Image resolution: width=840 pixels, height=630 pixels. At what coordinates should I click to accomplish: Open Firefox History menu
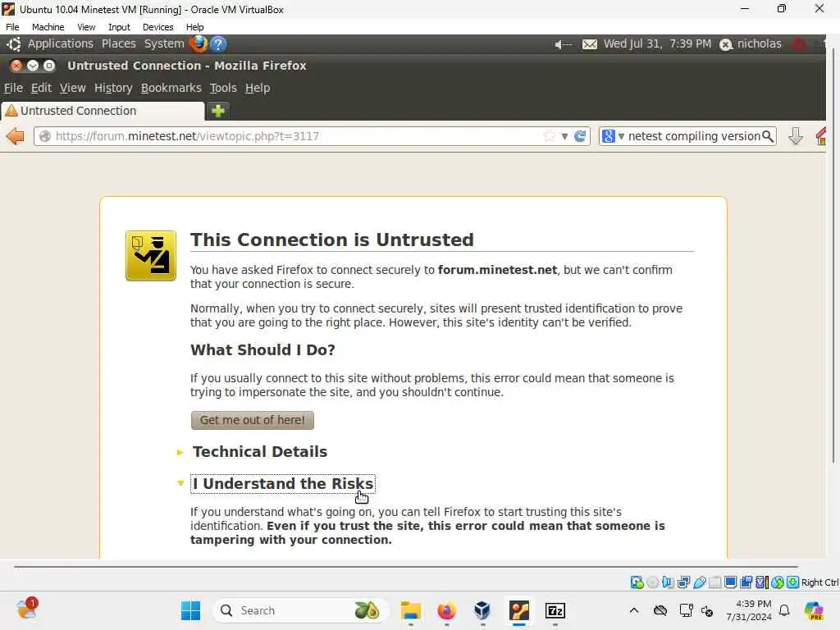[x=113, y=88]
